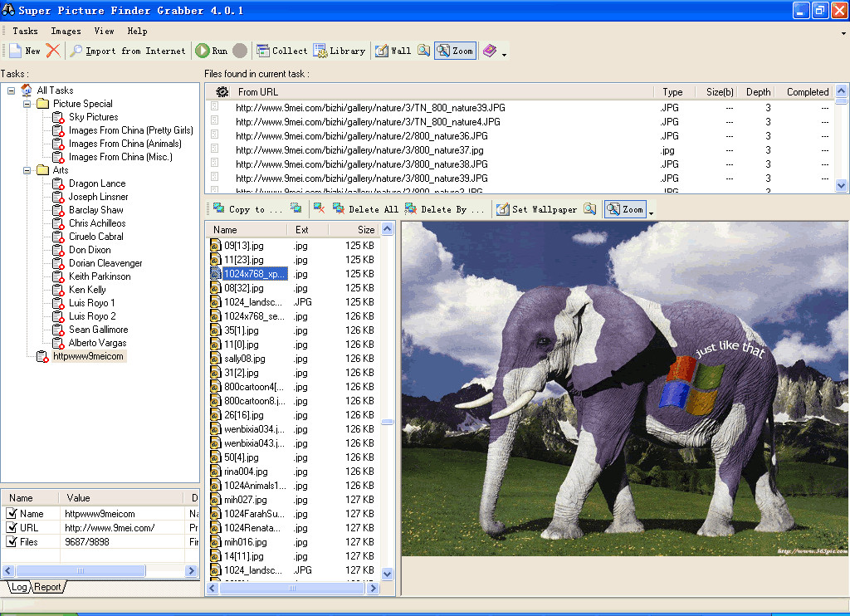Click the elephant preview image
The image size is (850, 616).
point(625,389)
